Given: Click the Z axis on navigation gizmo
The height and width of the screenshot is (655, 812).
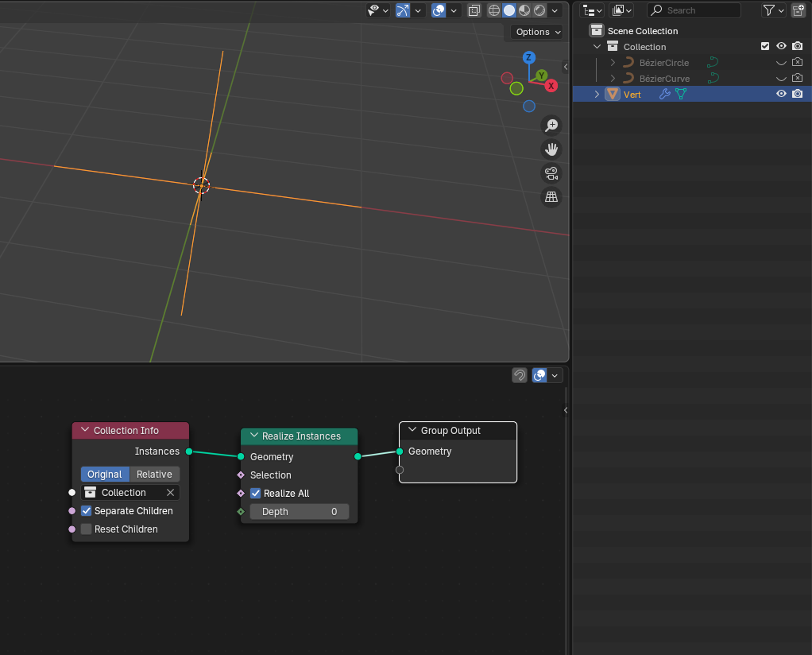Looking at the screenshot, I should pos(528,57).
